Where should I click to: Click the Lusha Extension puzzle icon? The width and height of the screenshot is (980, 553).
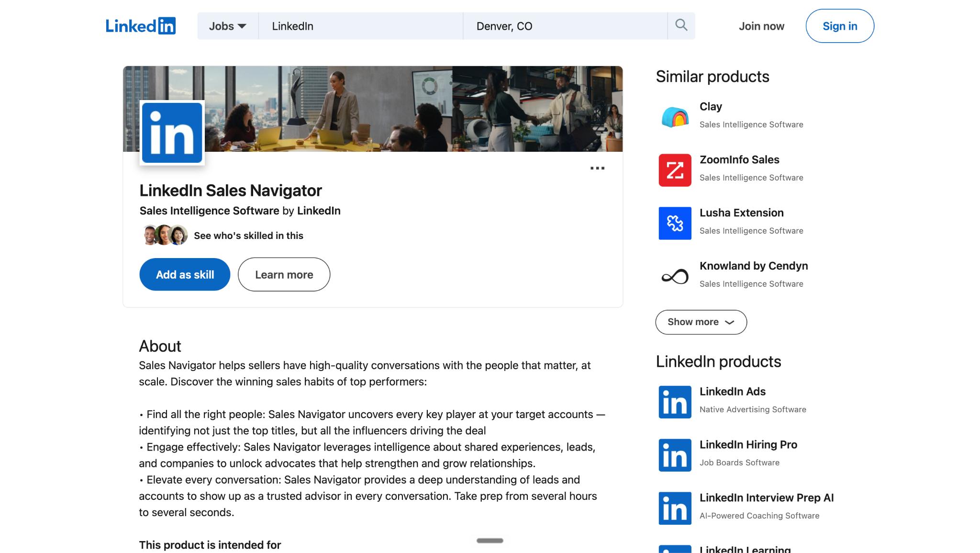[675, 223]
